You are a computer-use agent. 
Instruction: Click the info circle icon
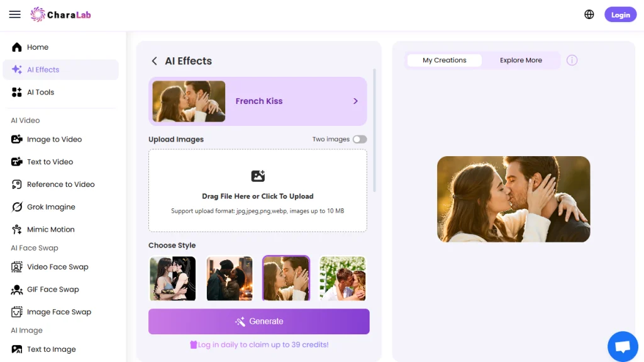(572, 60)
